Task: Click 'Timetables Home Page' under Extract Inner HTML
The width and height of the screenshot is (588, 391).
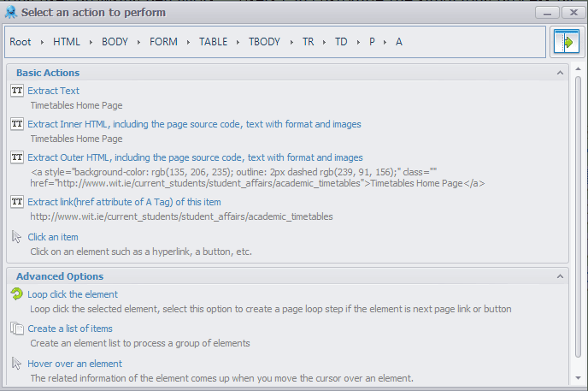Action: pyautogui.click(x=77, y=139)
